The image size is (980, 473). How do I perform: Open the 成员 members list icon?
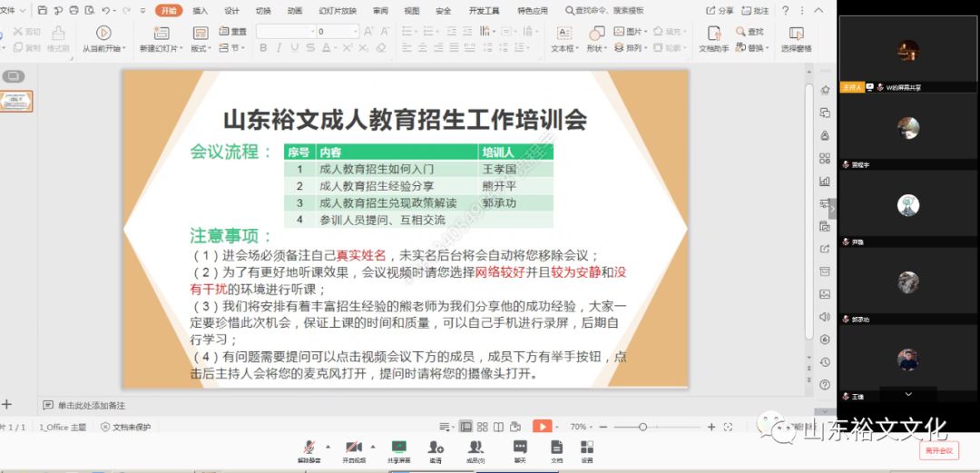[475, 447]
